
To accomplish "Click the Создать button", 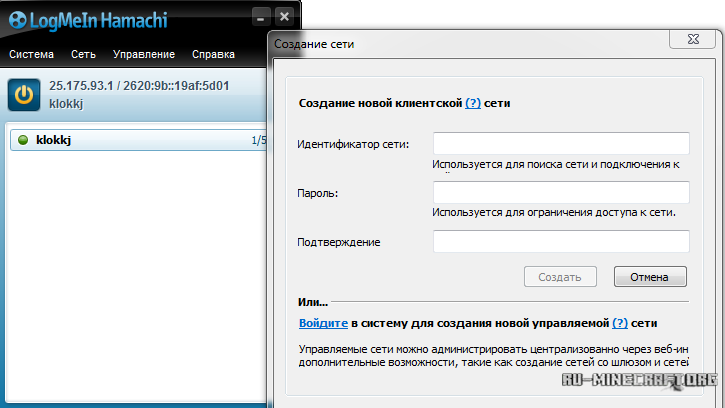I will pos(560,277).
